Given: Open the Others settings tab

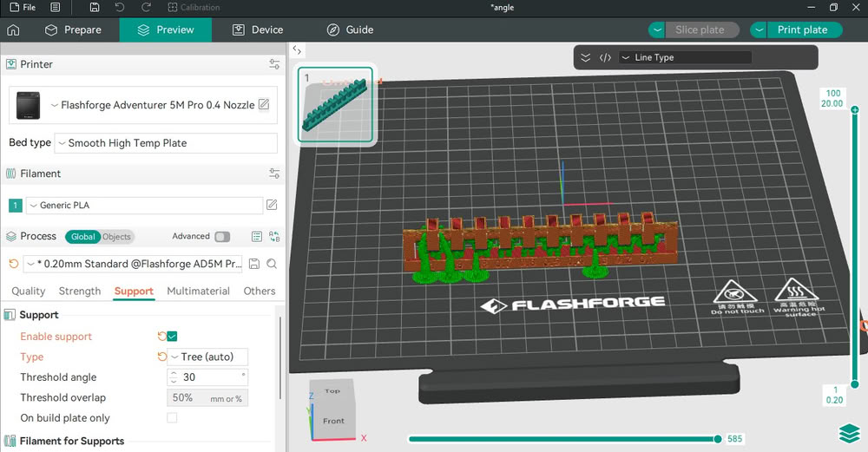Looking at the screenshot, I should (259, 291).
